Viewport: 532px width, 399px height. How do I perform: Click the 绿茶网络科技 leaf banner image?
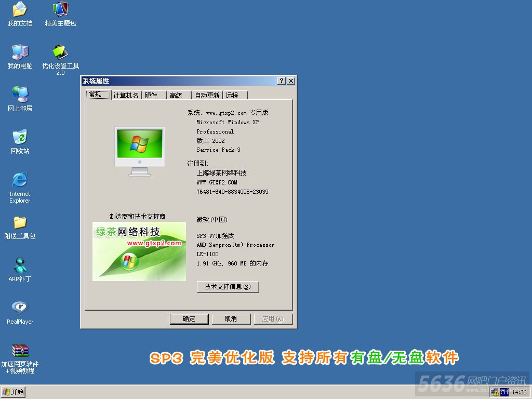pos(139,251)
